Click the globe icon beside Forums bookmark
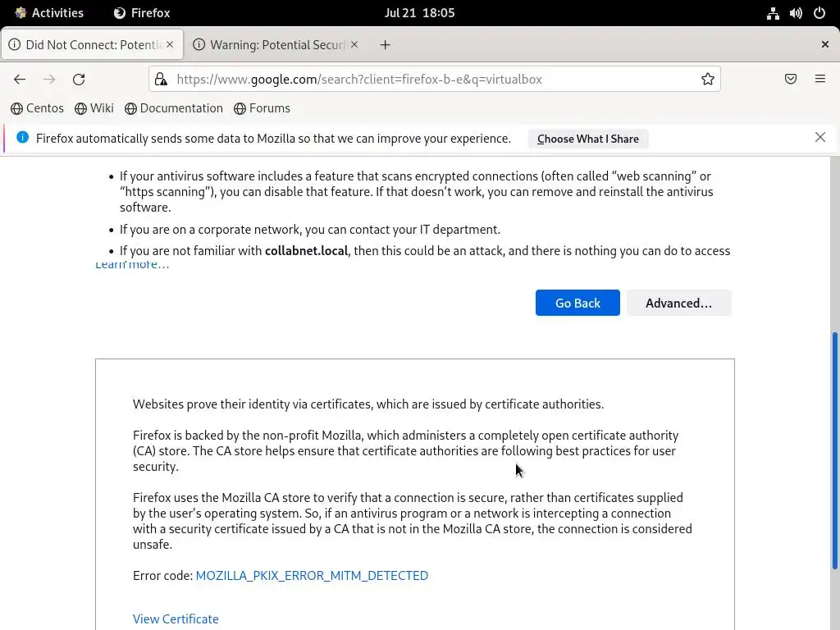This screenshot has height=630, width=840. (240, 109)
